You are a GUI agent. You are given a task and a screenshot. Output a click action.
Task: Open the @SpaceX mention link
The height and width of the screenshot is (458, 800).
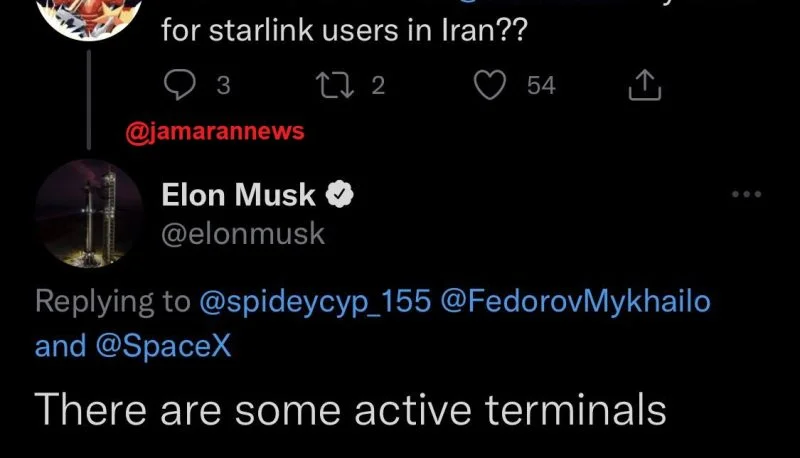pos(163,346)
